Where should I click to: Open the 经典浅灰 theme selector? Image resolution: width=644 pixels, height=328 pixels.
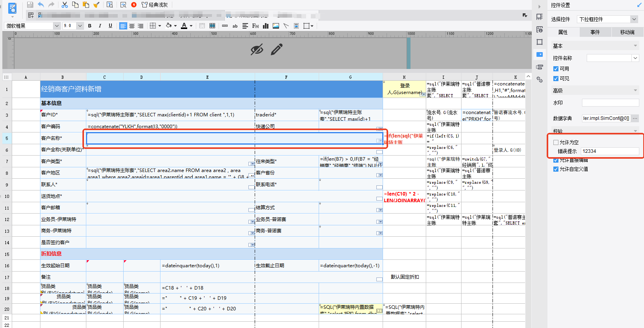(x=155, y=5)
